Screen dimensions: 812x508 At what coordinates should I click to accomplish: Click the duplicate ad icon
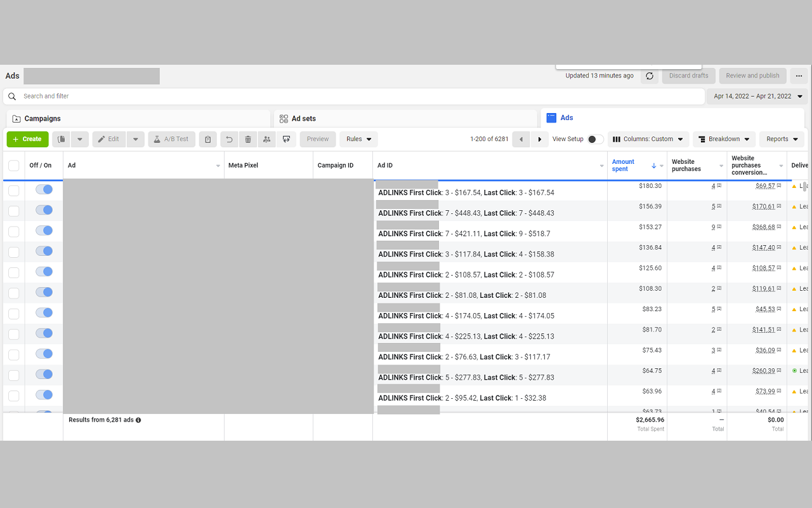coord(62,139)
